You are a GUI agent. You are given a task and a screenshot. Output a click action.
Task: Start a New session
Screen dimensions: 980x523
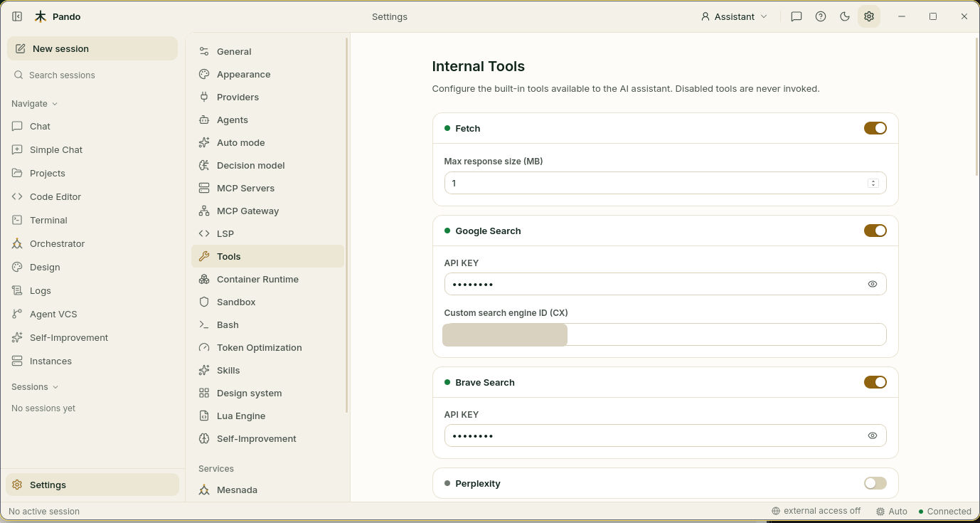pos(92,48)
